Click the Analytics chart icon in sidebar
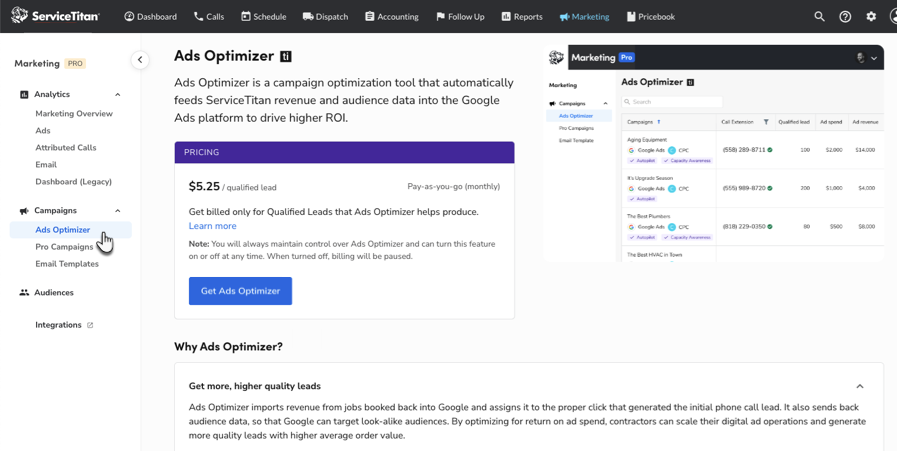This screenshot has width=897, height=451. click(x=24, y=94)
